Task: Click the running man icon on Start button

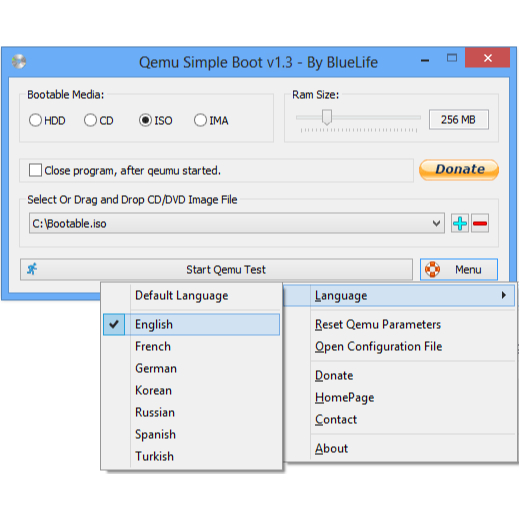Action: (32, 269)
